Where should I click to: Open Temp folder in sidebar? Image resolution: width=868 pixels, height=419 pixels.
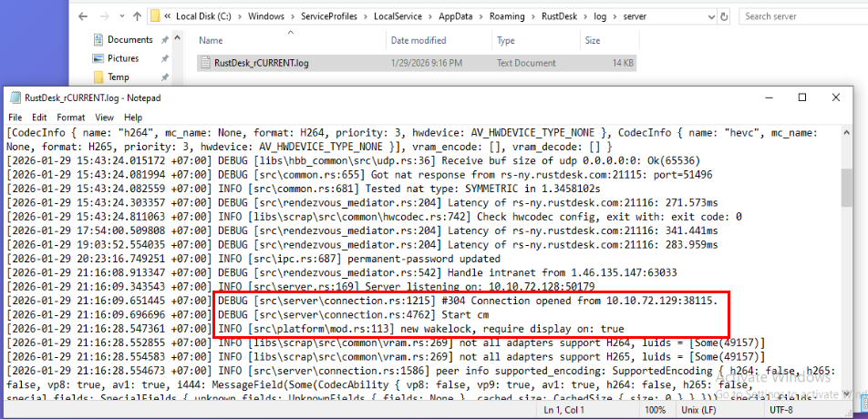coord(118,77)
